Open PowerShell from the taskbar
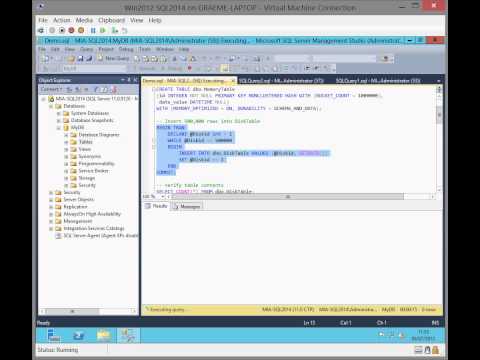The image size is (480, 360). coord(79,335)
